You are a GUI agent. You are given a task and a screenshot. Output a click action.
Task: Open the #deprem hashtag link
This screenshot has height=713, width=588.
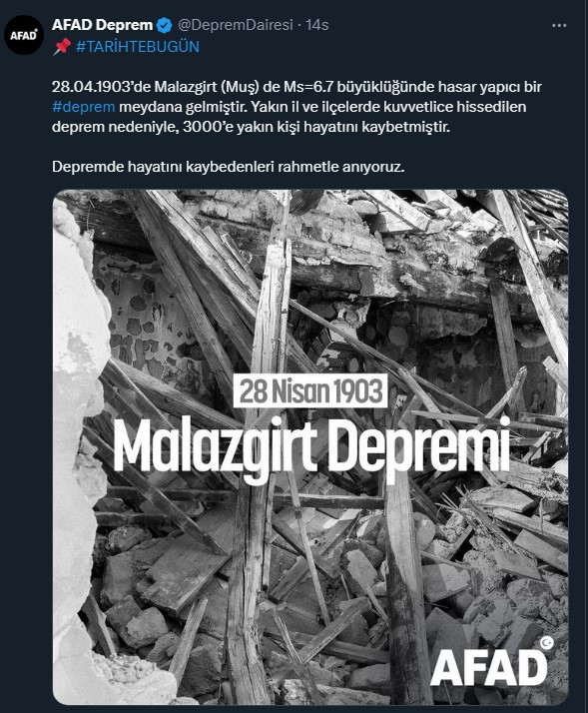click(x=83, y=107)
